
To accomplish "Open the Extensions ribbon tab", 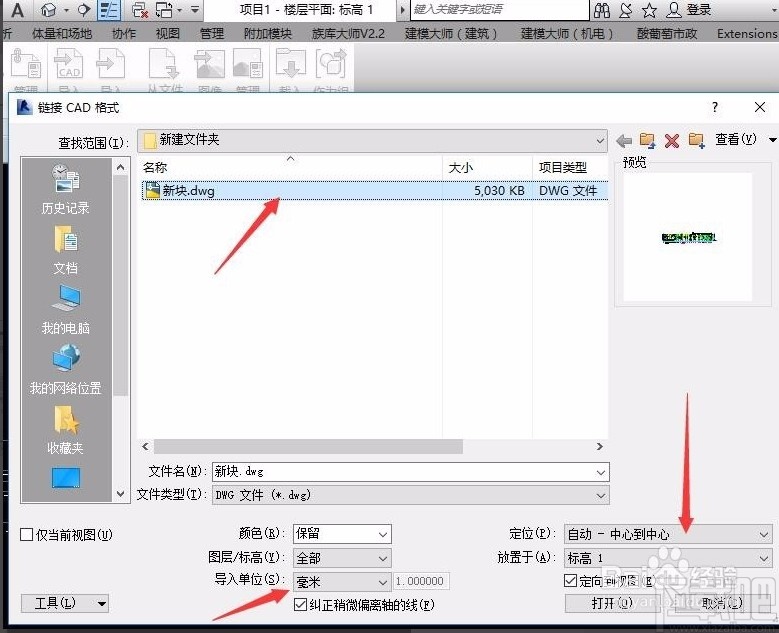I will point(747,34).
